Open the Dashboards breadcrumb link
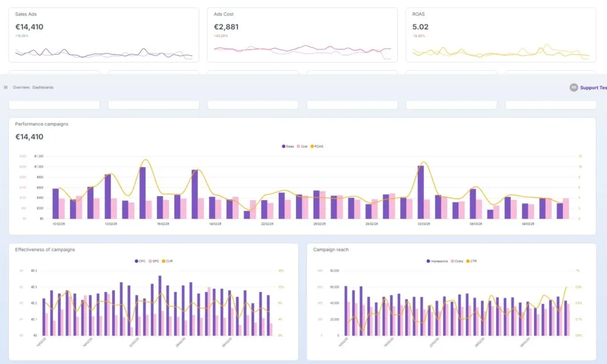Screen dimensions: 607x364 [x=43, y=87]
